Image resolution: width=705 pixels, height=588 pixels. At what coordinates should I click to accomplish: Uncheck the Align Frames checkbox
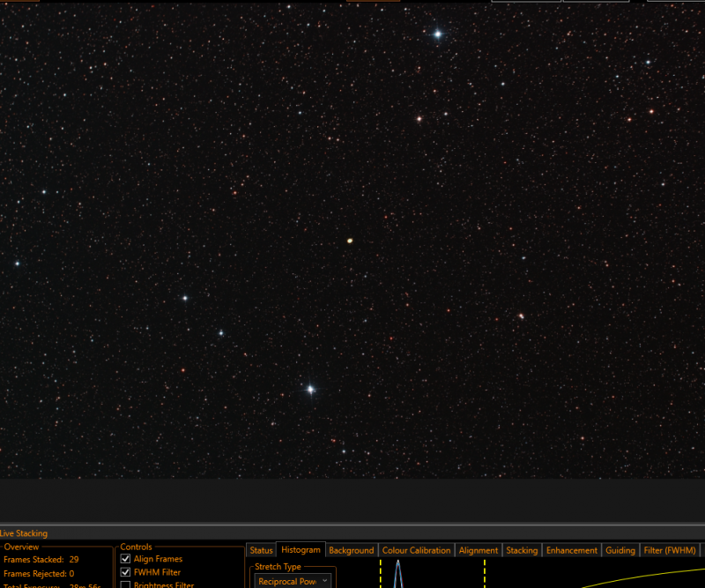point(125,559)
